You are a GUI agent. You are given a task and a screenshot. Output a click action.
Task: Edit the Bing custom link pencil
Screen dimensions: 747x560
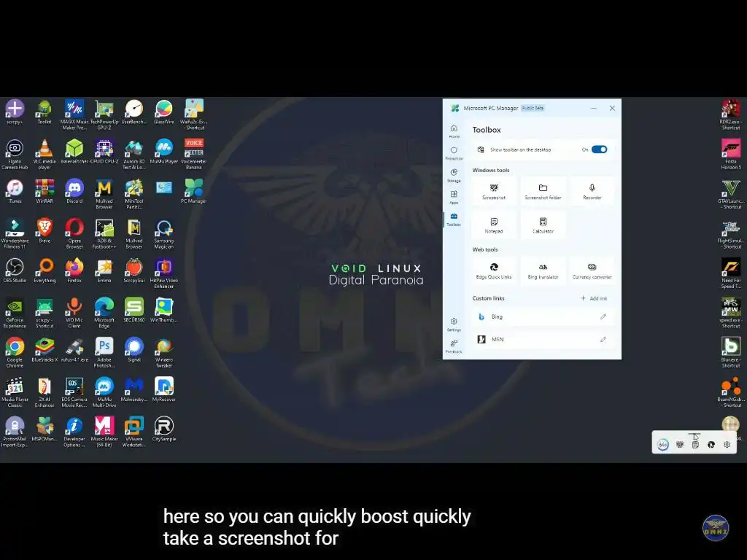(603, 316)
